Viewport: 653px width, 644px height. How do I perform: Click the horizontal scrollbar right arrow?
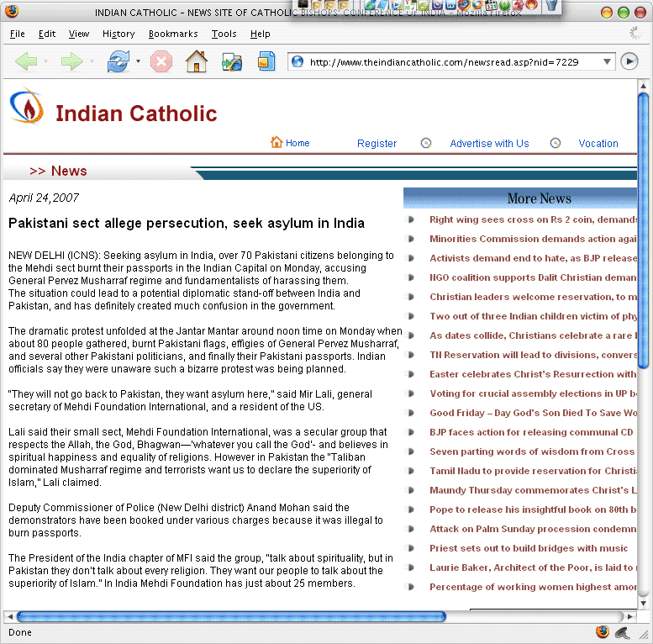tap(630, 616)
